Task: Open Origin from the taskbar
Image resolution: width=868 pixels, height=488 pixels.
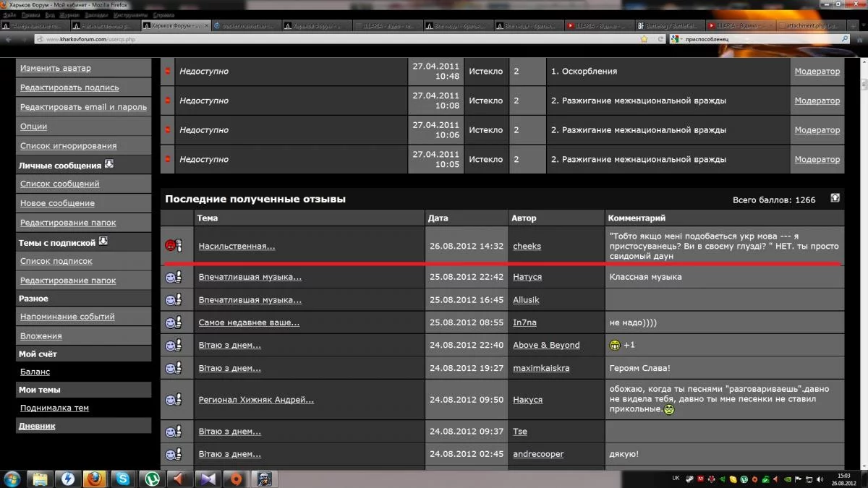Action: (x=235, y=479)
